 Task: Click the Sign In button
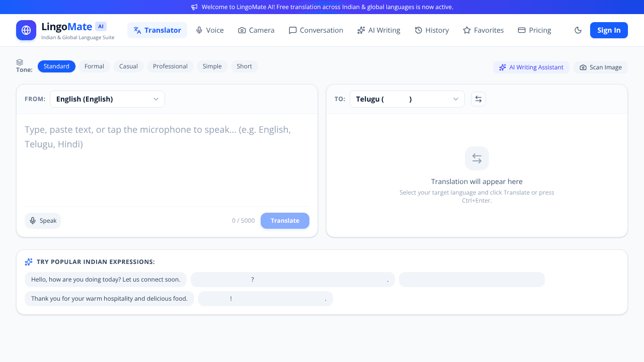609,30
